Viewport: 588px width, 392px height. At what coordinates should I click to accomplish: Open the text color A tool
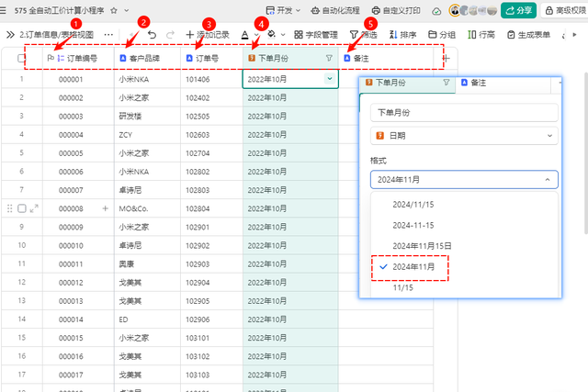pos(245,35)
